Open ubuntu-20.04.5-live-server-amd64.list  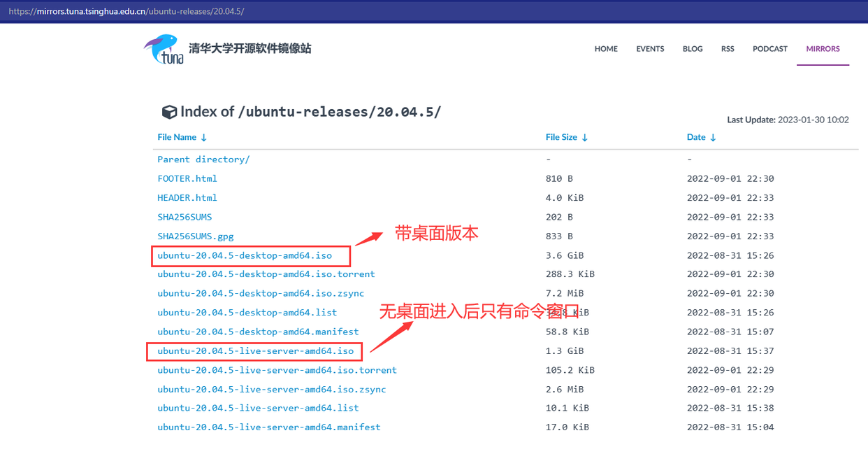258,408
